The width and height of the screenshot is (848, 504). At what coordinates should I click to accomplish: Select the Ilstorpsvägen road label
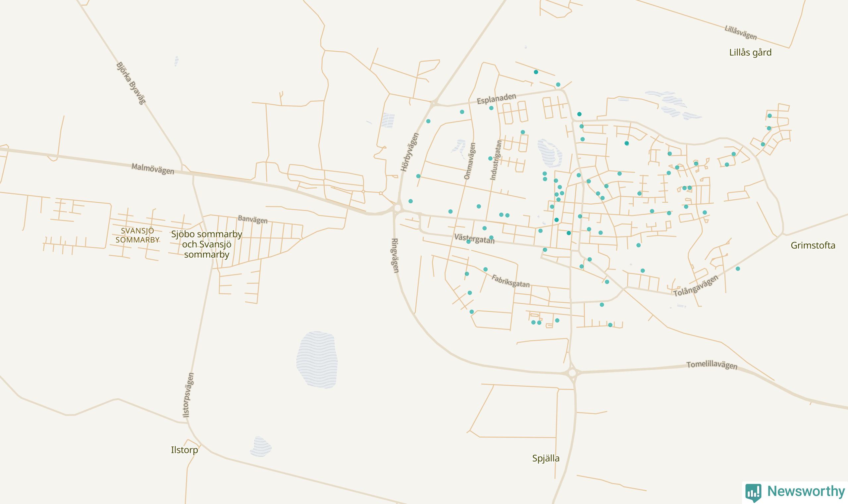(188, 395)
